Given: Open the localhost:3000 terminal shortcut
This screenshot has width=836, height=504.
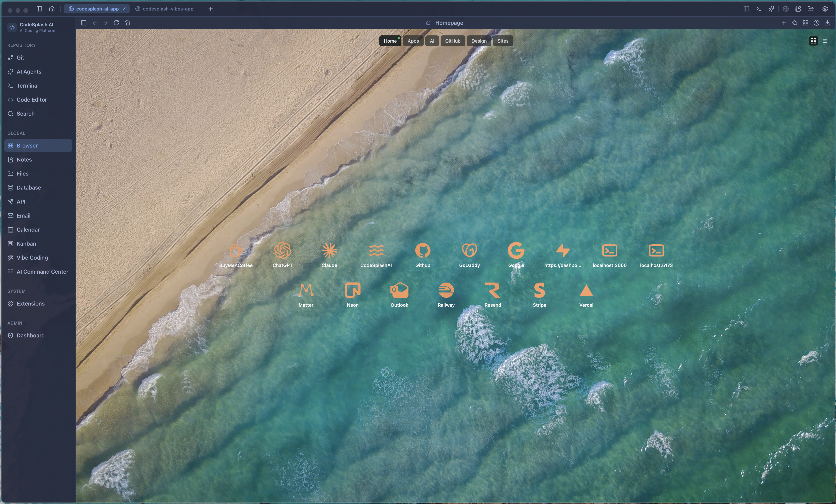Looking at the screenshot, I should pyautogui.click(x=609, y=251).
